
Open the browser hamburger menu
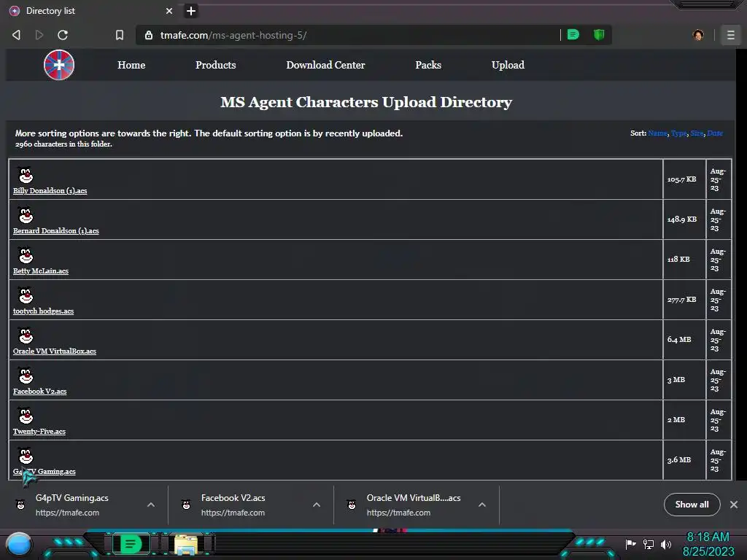[x=730, y=35]
